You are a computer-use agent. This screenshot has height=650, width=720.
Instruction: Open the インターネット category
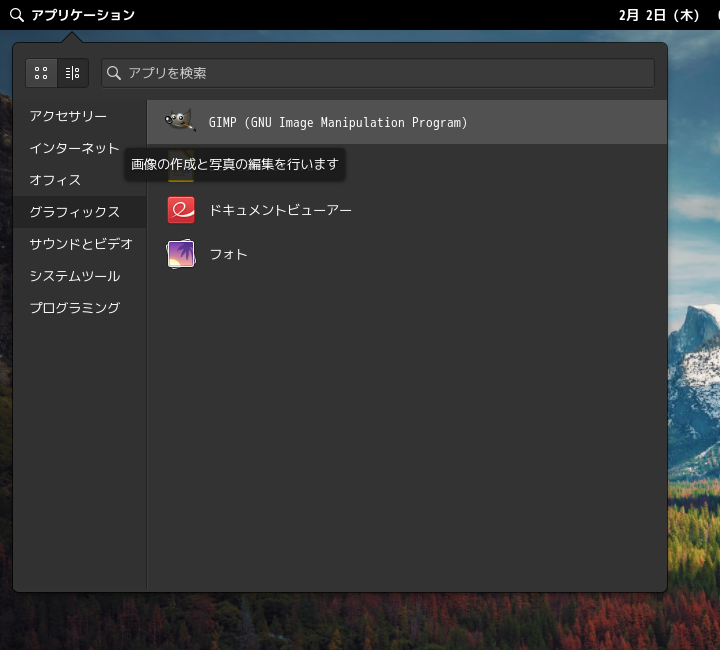click(x=79, y=148)
